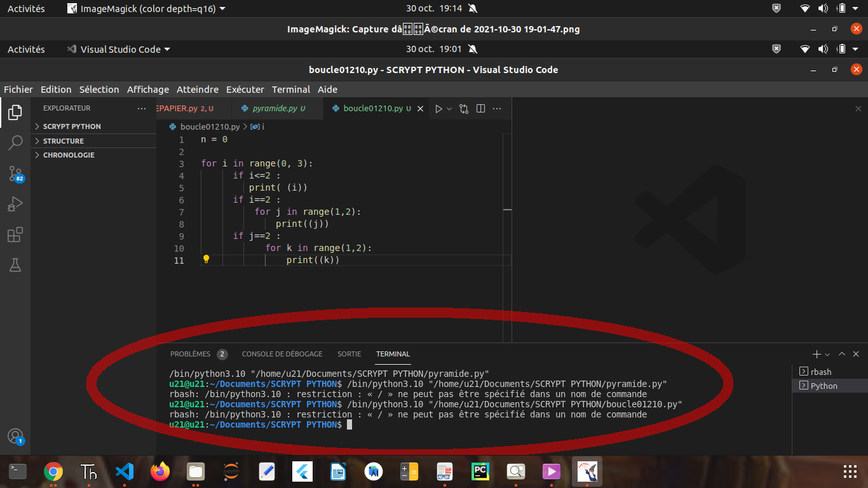Viewport: 868px width, 488px height.
Task: Open the Exécuter menu
Action: click(x=245, y=90)
